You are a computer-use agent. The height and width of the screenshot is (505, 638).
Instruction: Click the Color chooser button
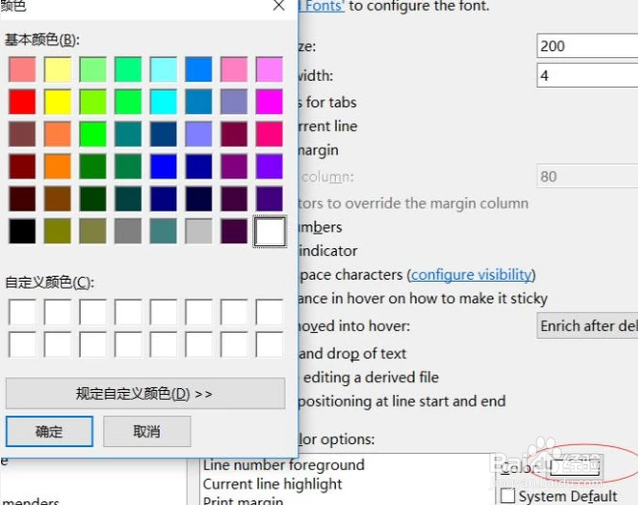pos(575,467)
